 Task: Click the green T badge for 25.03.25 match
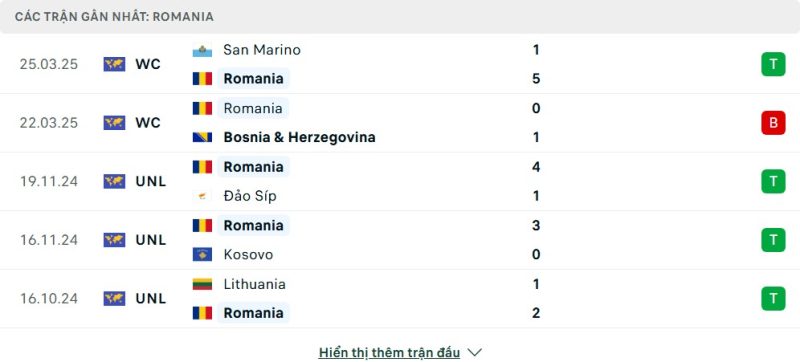[773, 64]
